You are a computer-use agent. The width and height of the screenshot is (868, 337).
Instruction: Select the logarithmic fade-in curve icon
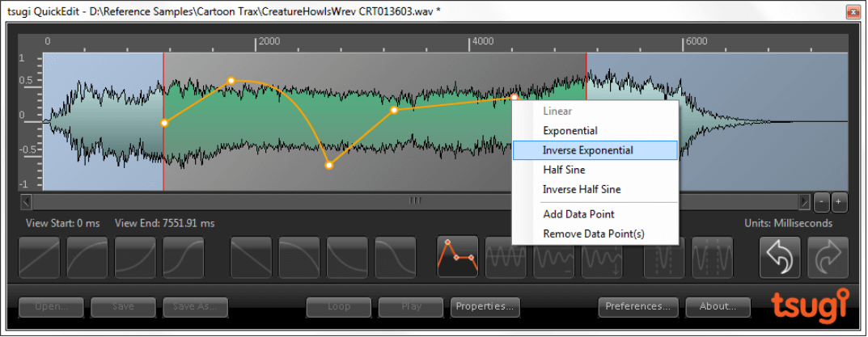click(87, 257)
